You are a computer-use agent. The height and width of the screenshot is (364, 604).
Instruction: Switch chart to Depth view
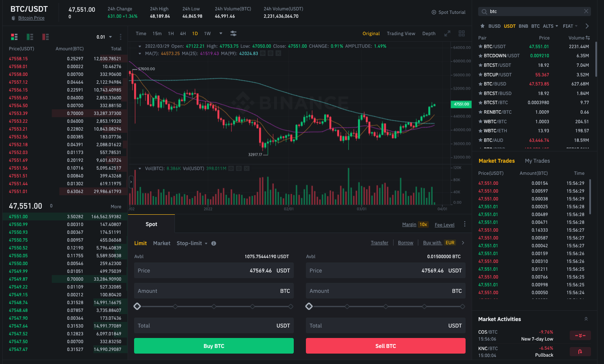click(x=429, y=33)
